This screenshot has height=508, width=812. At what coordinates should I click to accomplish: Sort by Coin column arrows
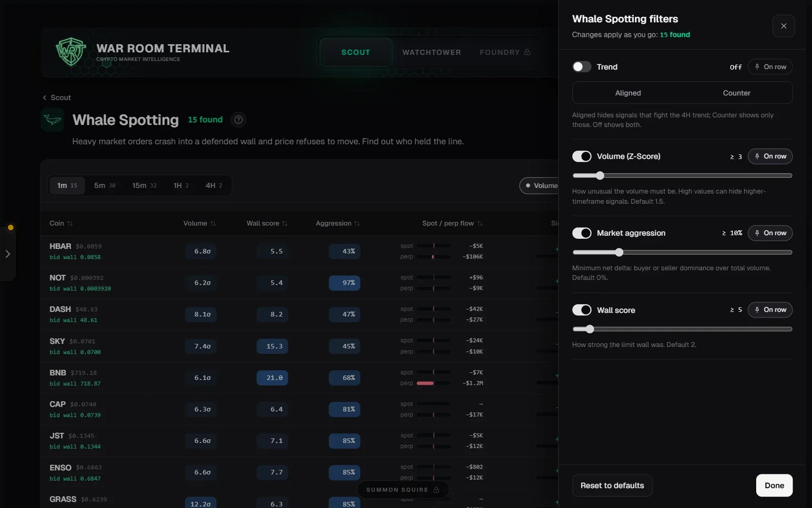click(x=70, y=224)
